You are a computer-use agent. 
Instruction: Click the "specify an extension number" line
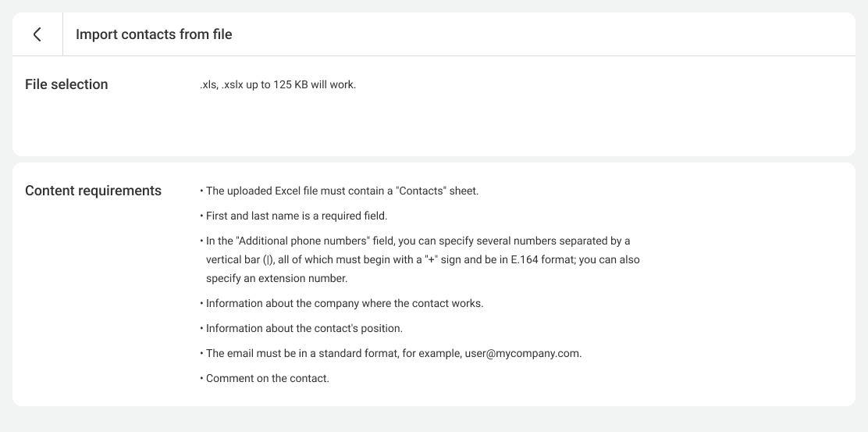pyautogui.click(x=277, y=278)
